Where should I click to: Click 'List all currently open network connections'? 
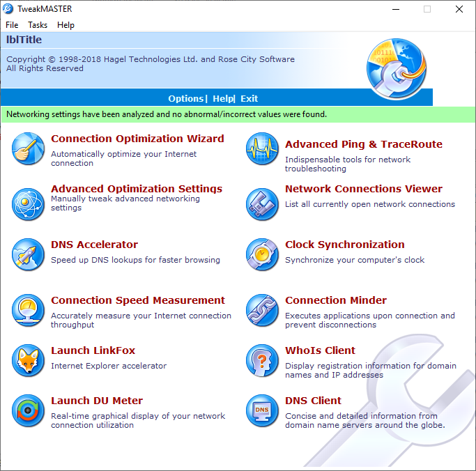coord(370,204)
